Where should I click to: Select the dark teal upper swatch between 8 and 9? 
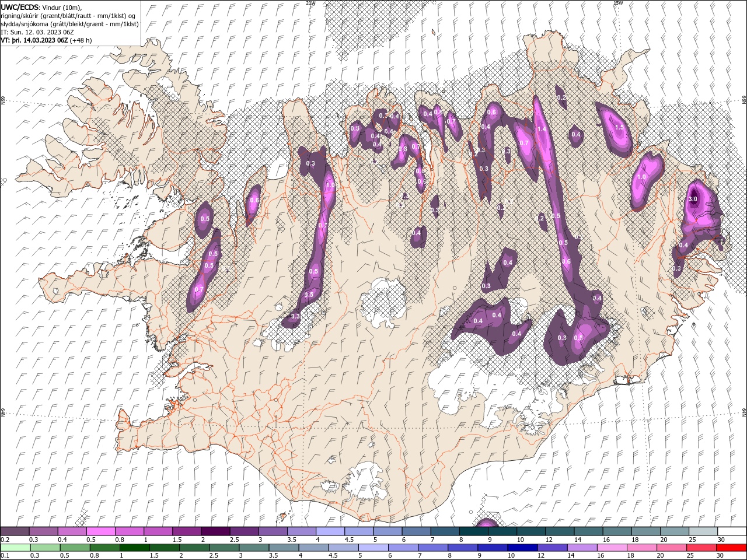point(473,531)
